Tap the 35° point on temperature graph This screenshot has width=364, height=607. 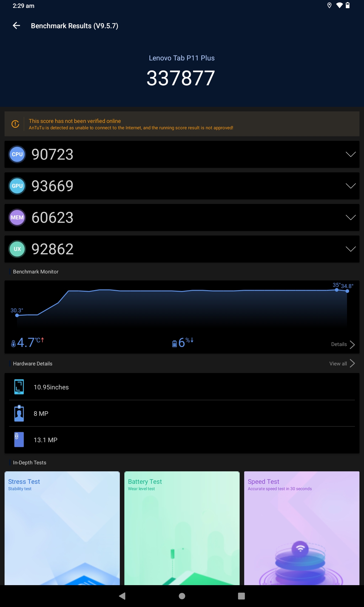[x=337, y=290]
